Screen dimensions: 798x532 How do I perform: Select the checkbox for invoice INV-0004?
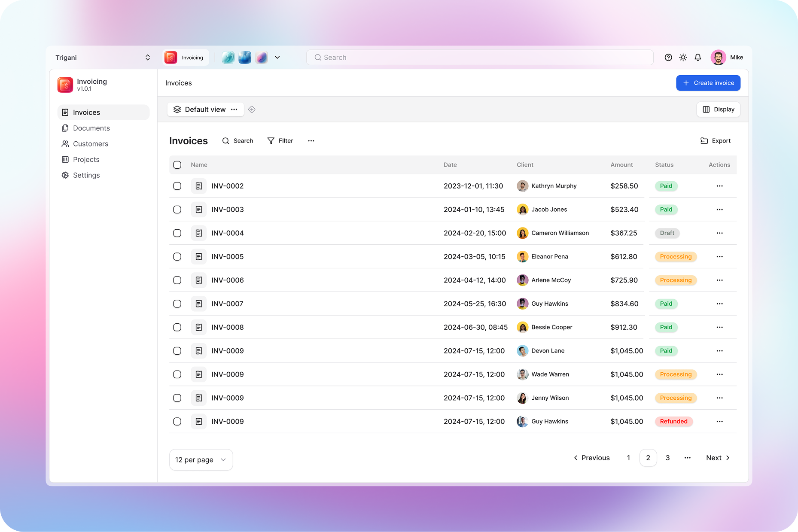177,233
